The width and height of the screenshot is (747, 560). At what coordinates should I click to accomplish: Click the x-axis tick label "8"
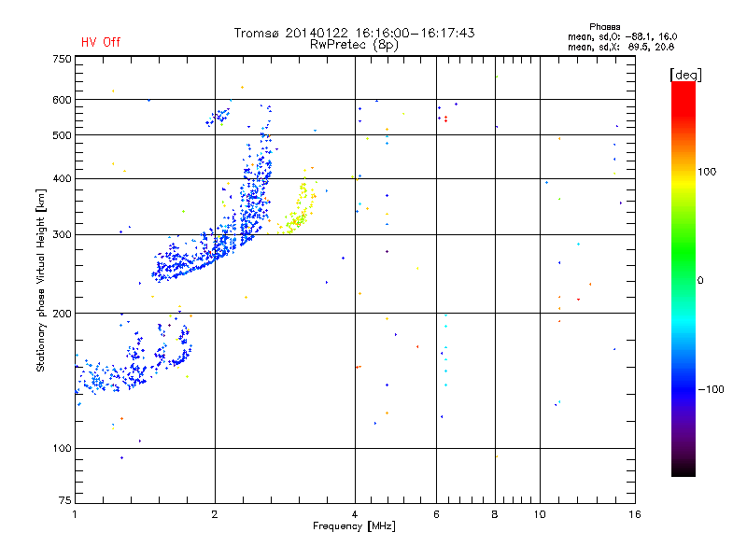tap(495, 514)
